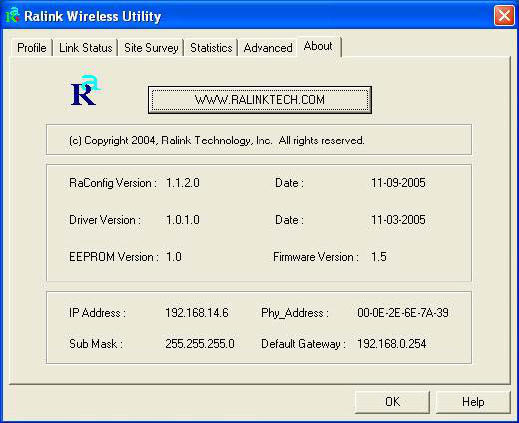Open Help for the utility
519x423 pixels.
coord(473,402)
